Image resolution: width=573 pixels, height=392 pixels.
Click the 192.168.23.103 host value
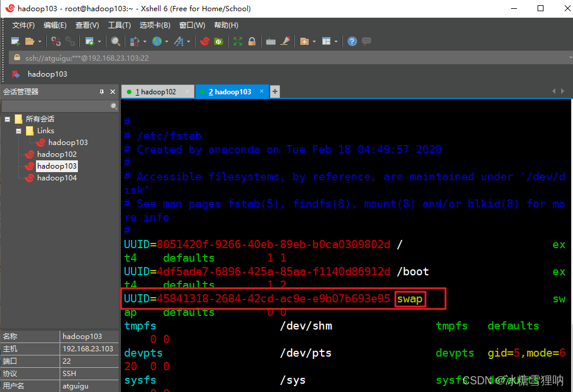coord(88,348)
